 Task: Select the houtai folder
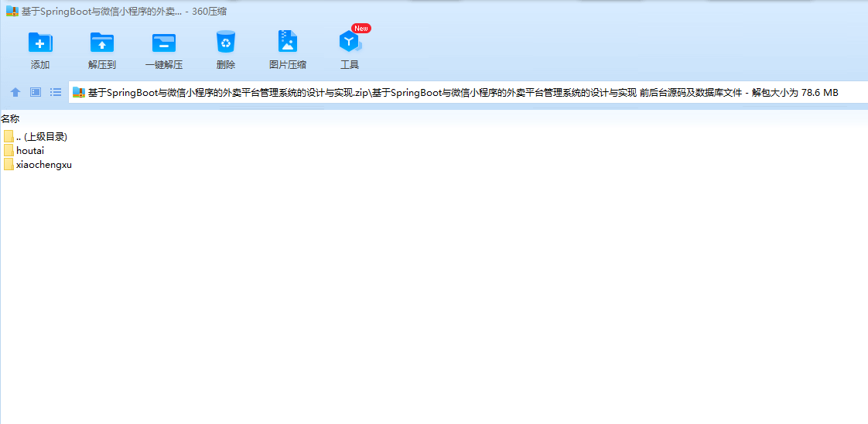point(24,151)
